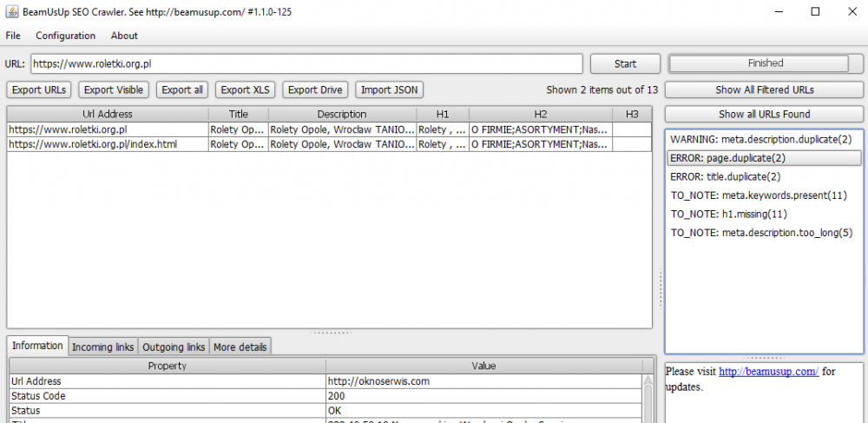Select ERROR: title.duplicate(2) filter
The height and width of the screenshot is (423, 868).
[765, 176]
